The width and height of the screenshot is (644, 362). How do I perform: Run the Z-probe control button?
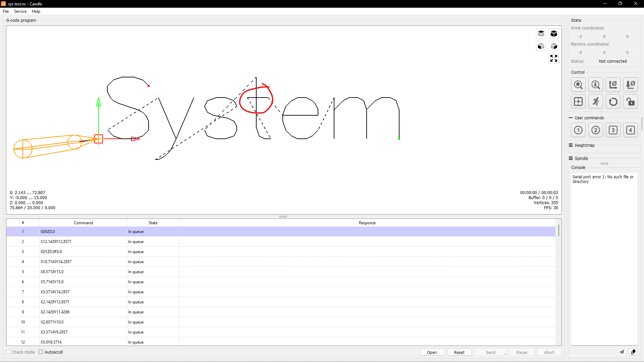pos(595,85)
